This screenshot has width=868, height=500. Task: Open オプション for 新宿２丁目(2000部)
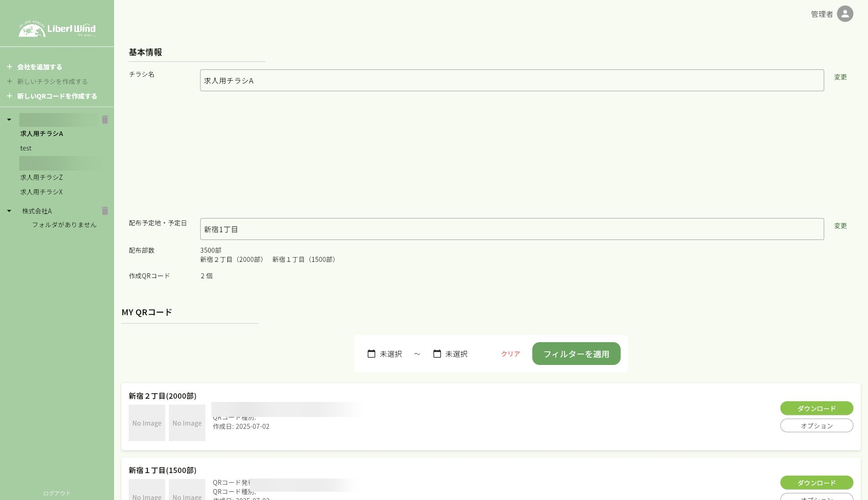coord(816,426)
